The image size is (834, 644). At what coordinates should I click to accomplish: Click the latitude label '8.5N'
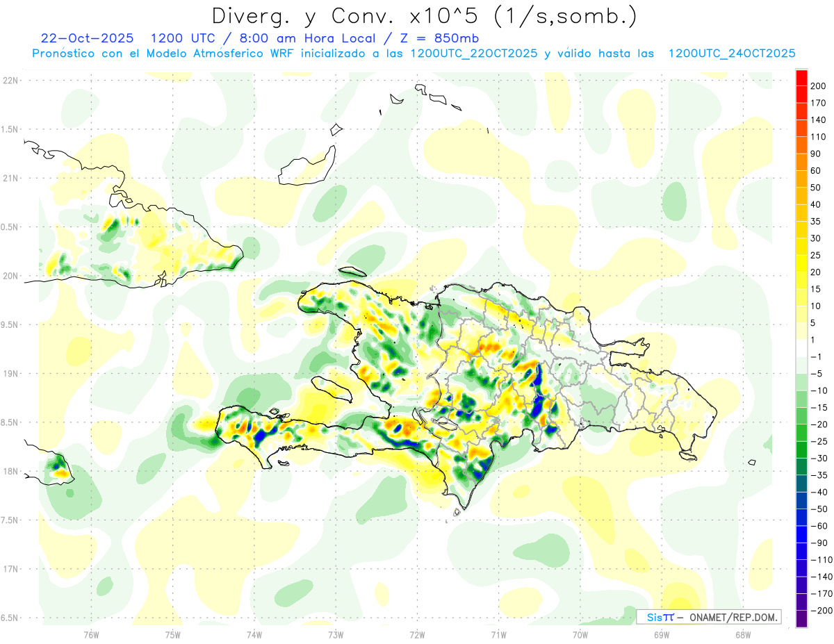(10, 422)
